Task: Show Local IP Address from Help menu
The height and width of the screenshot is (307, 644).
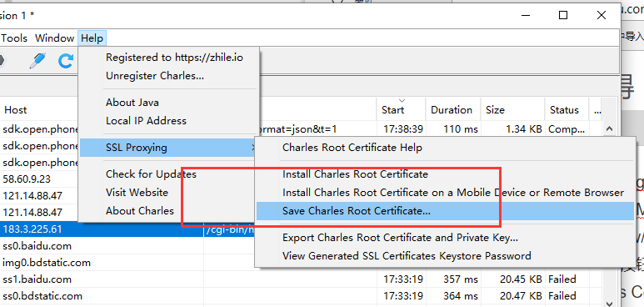Action: [x=169, y=121]
